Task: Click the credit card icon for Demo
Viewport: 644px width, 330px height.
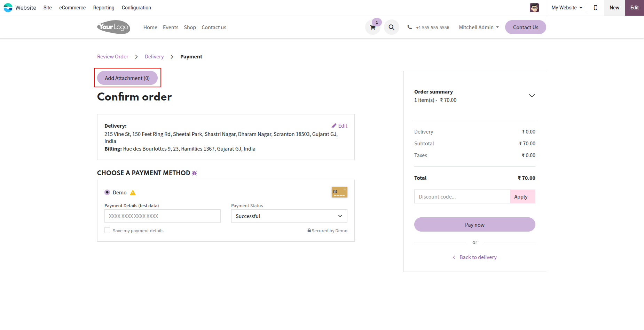Action: tap(339, 192)
